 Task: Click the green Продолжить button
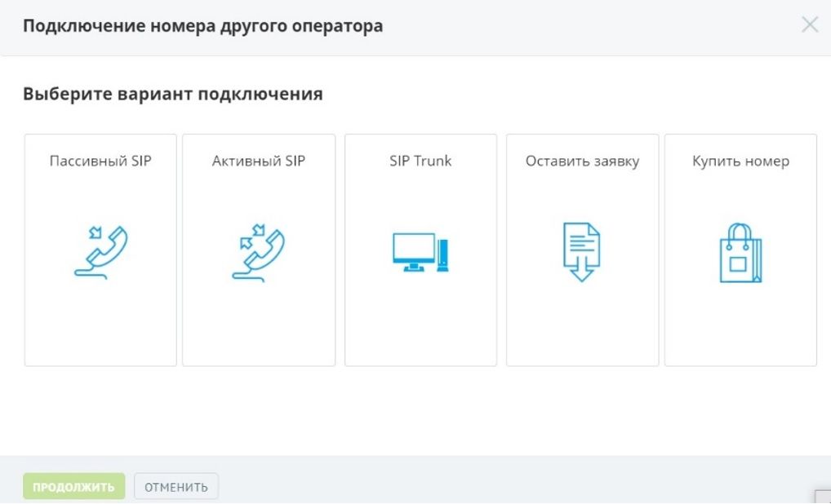click(x=73, y=487)
